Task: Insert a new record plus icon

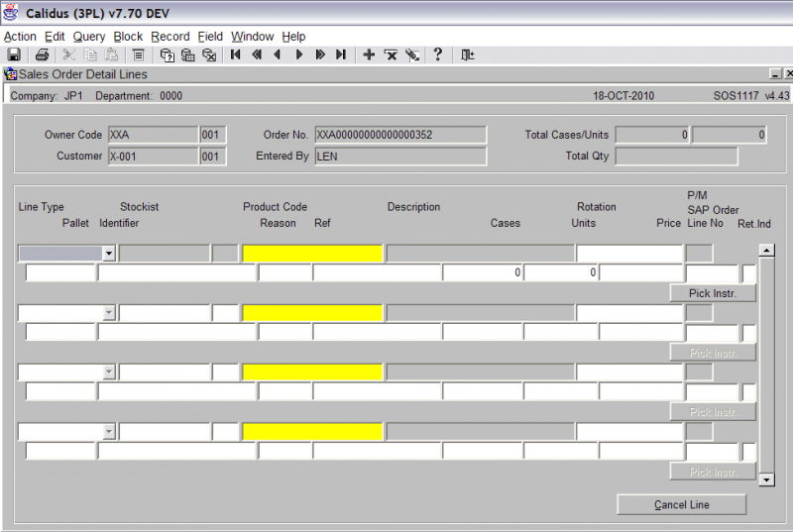Action: (369, 54)
